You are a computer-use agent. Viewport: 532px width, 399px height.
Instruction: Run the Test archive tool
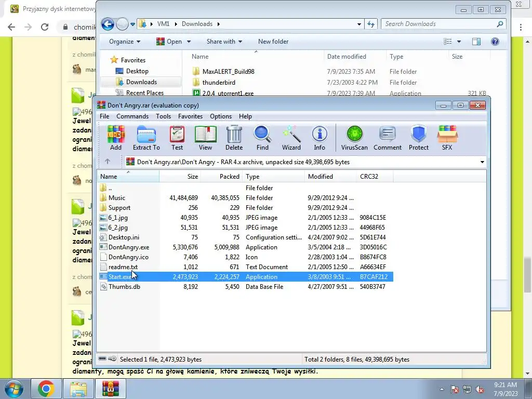177,138
